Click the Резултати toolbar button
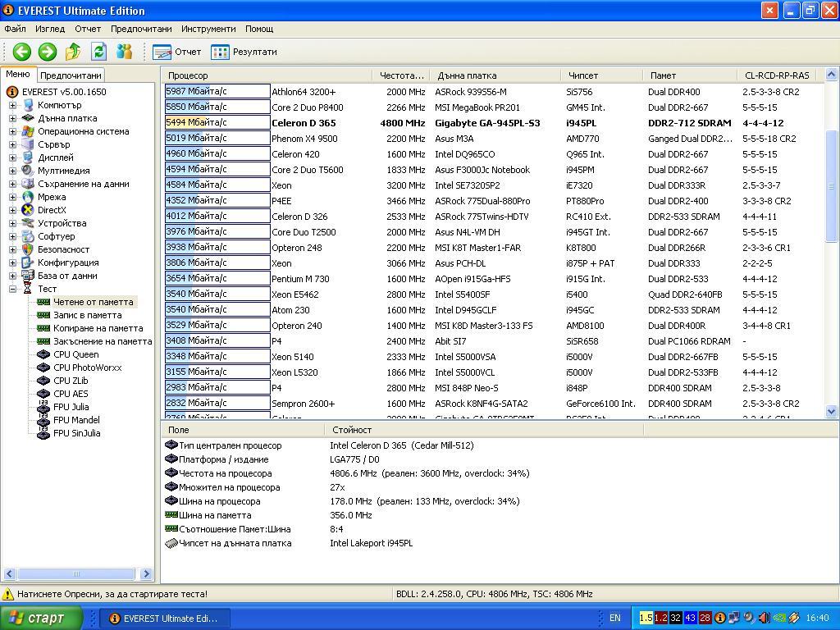 tap(244, 52)
